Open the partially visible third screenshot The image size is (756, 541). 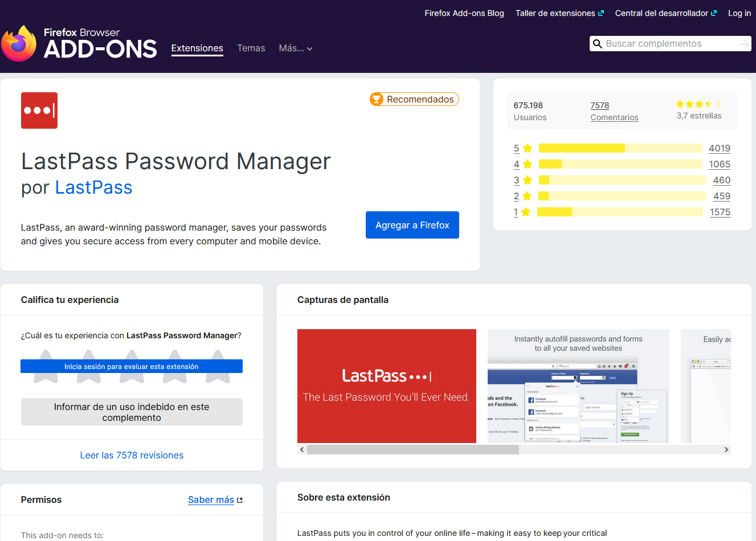(706, 386)
